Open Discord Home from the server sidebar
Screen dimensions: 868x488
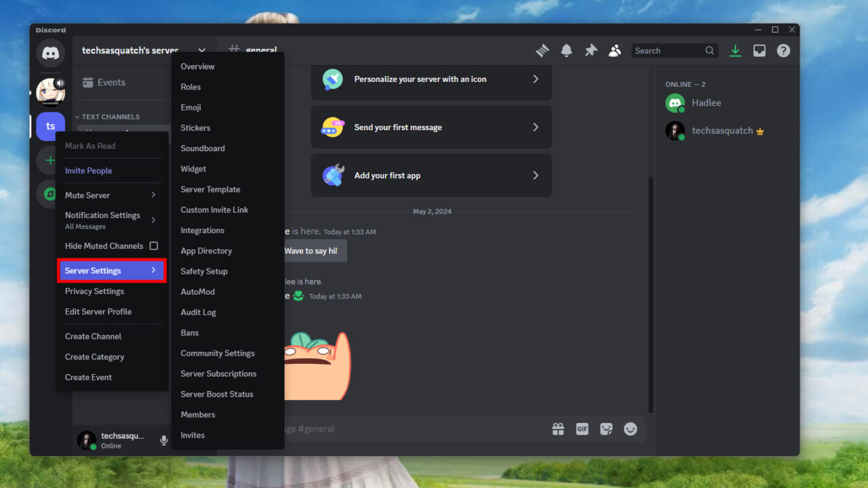50,53
